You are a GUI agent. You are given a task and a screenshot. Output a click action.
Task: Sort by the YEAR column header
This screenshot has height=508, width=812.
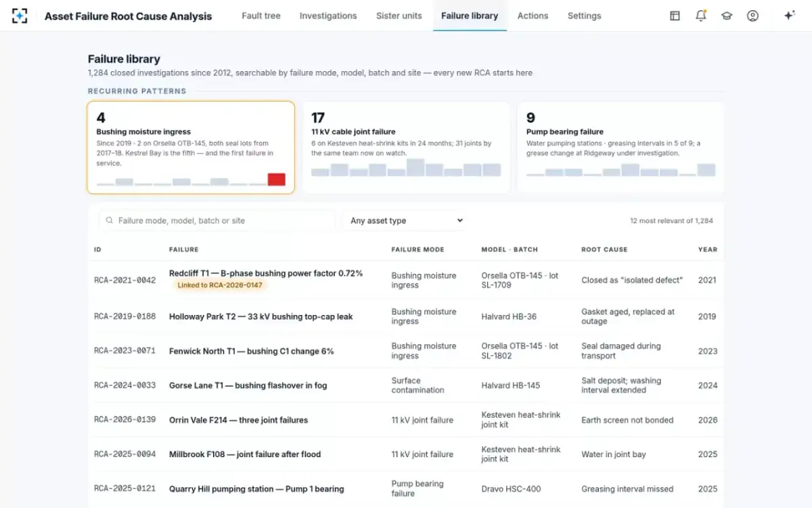(707, 250)
